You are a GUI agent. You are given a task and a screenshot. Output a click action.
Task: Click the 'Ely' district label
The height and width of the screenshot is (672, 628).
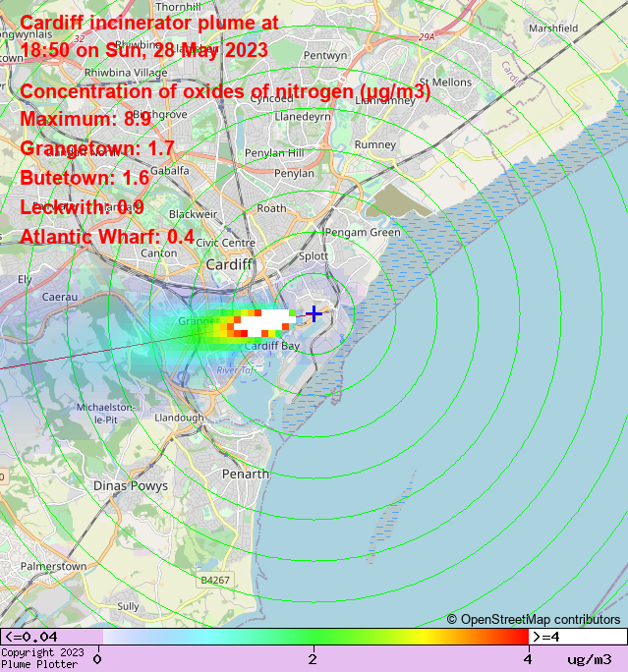pyautogui.click(x=25, y=280)
